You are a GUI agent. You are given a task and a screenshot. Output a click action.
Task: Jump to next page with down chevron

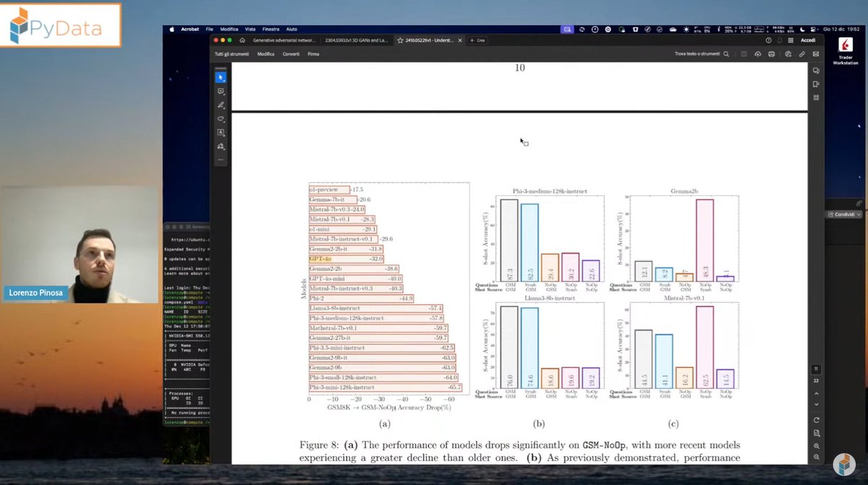point(816,405)
